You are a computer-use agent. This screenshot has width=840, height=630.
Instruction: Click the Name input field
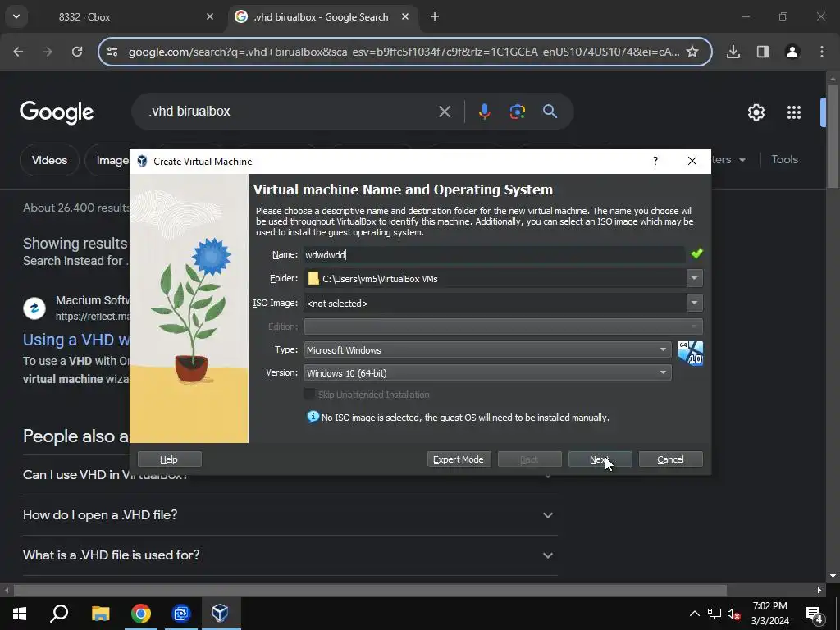[x=494, y=254]
